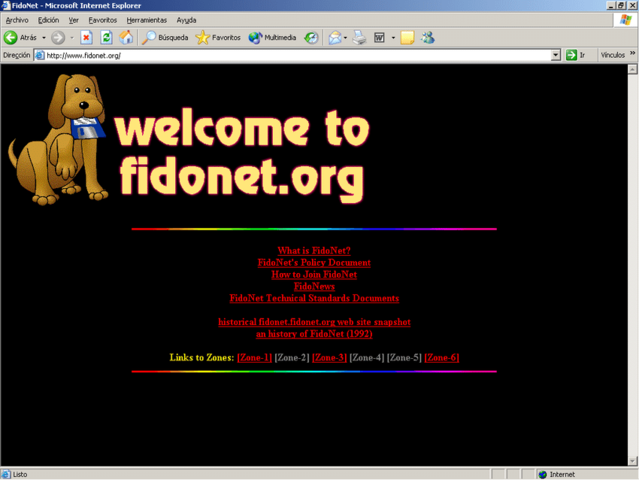The image size is (639, 480).
Task: Open the Favoritos star toolbar button
Action: coord(218,37)
